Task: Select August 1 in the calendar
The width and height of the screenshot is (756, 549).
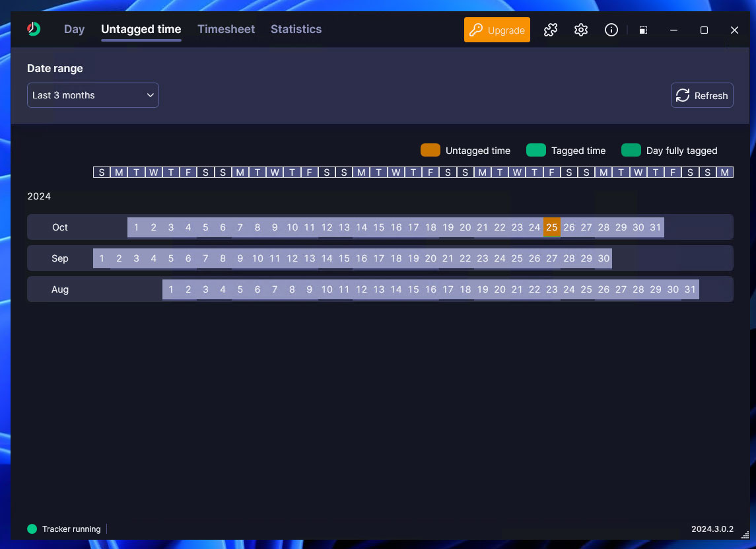Action: coord(171,289)
